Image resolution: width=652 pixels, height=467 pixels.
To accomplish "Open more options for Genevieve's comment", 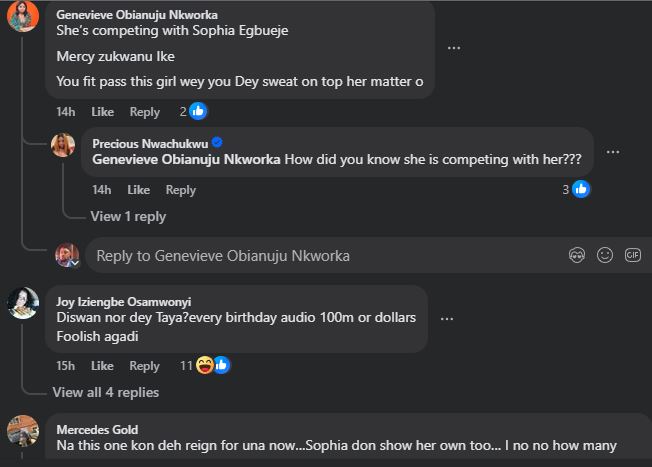I will pos(454,47).
